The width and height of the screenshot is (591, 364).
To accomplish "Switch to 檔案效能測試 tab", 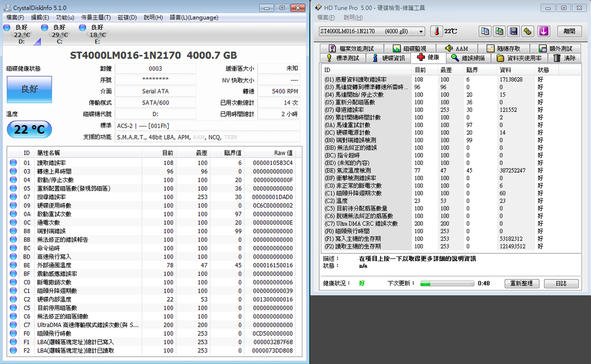I will click(352, 48).
